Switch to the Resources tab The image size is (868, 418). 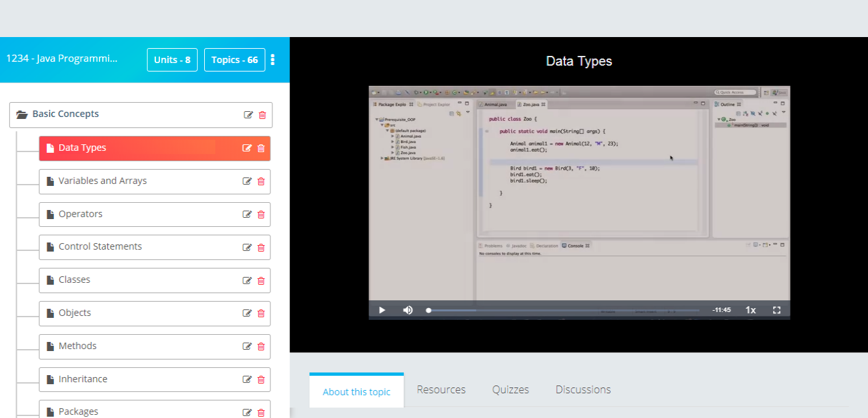pyautogui.click(x=441, y=389)
